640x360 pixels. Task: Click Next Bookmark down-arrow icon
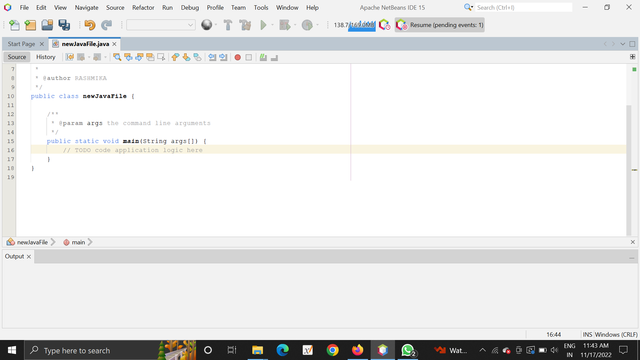[187, 58]
